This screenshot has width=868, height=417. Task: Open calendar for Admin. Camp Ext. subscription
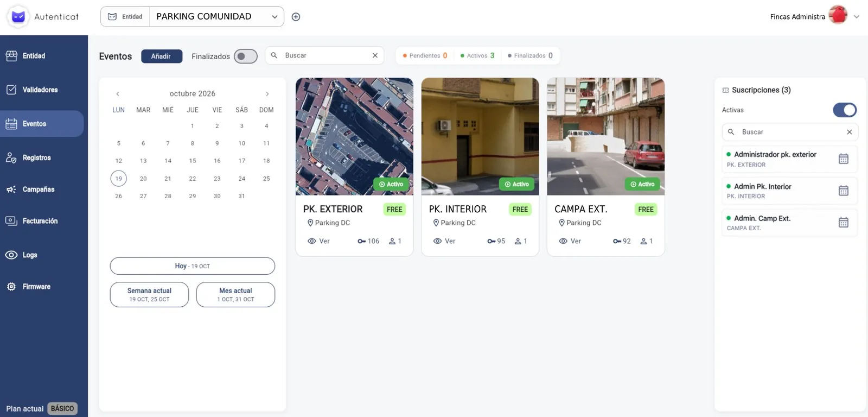(844, 223)
